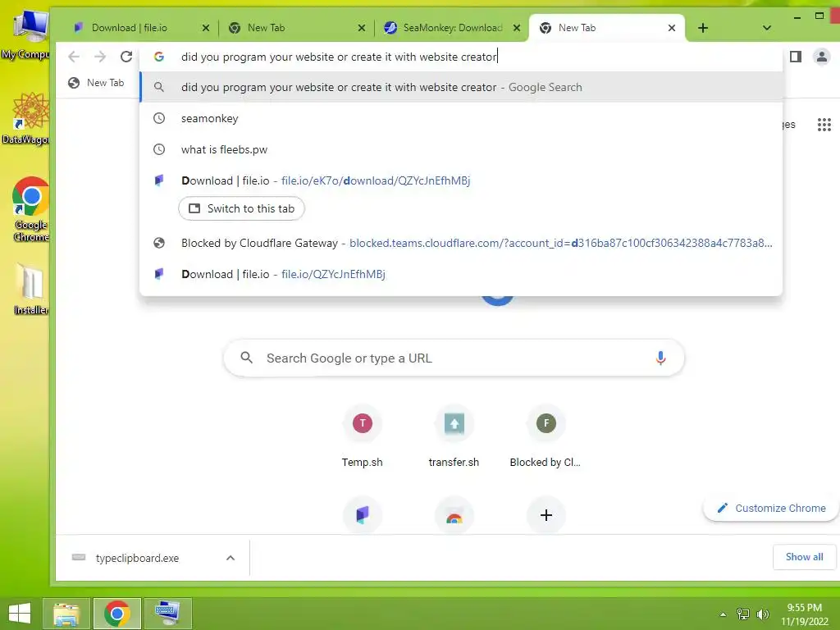Click the address bar text field
840x630 pixels.
(x=461, y=57)
